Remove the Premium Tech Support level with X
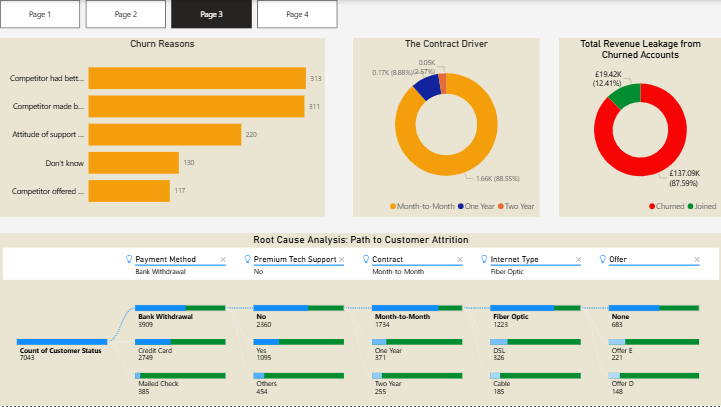 [x=342, y=260]
